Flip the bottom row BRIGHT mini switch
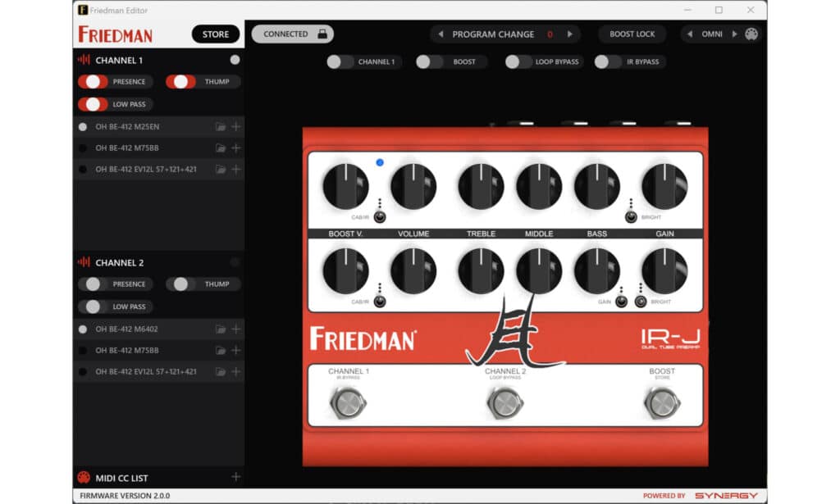Screen dimensions: 840x504 (641, 302)
